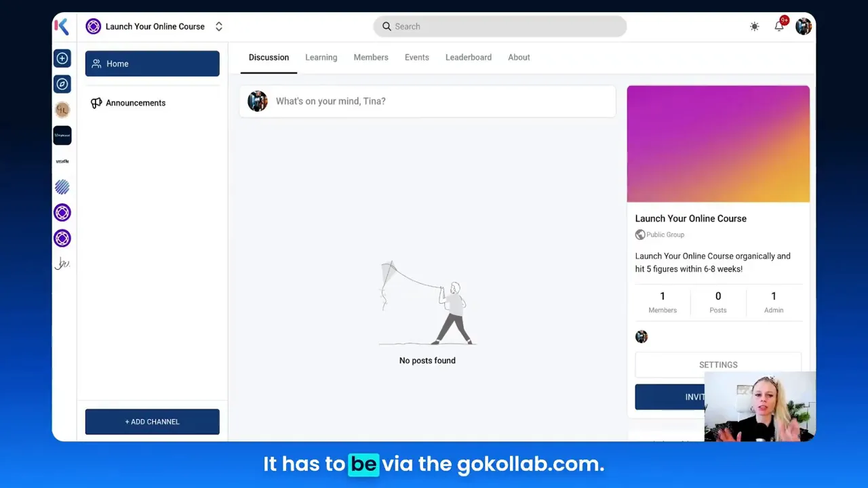Screen dimensions: 868x488
Task: Click the plus create-group icon in sidebar
Action: 62,58
